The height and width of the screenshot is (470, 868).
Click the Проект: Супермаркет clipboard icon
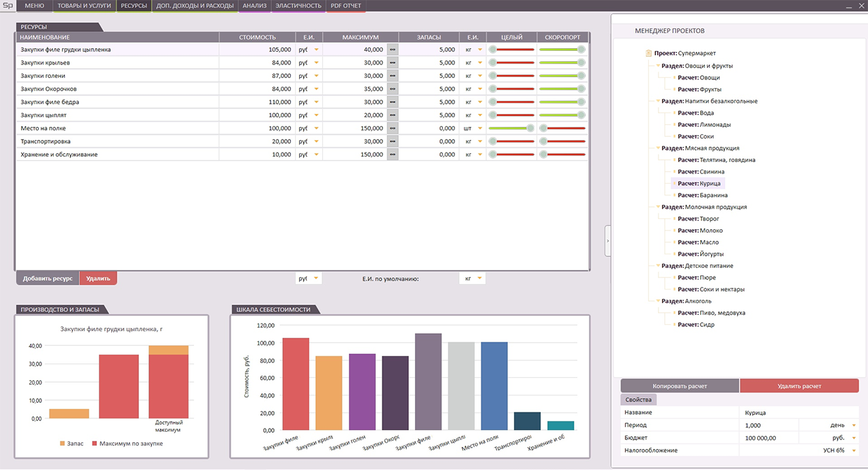click(x=649, y=53)
